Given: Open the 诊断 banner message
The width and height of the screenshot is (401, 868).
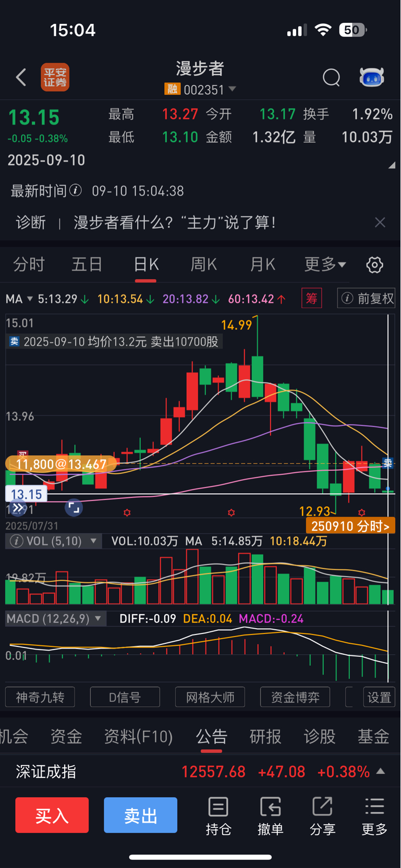Looking at the screenshot, I should click(x=175, y=223).
